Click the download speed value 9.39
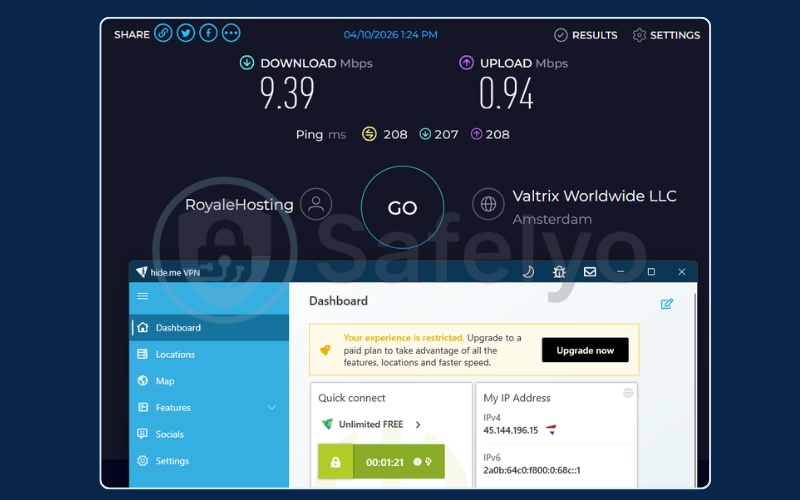This screenshot has width=800, height=500. [x=287, y=93]
